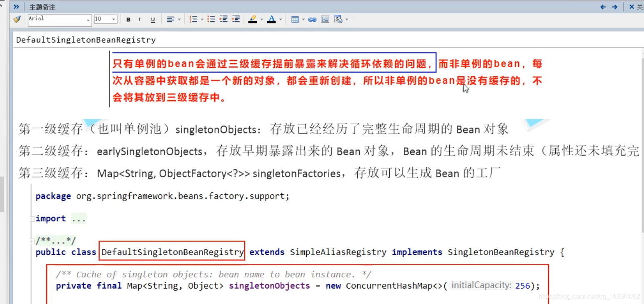Expand the collapsed import section
Image resolution: width=644 pixels, height=304 pixels.
pos(32,219)
